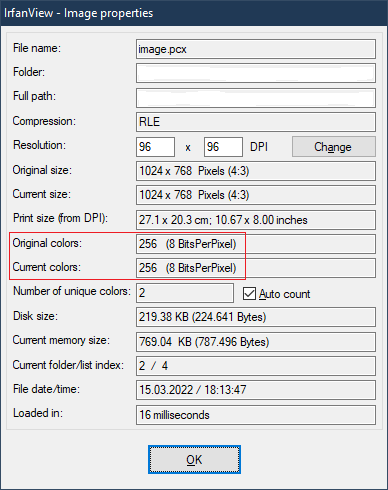Click the 'Resolution:' label
This screenshot has width=388, height=490.
point(39,145)
